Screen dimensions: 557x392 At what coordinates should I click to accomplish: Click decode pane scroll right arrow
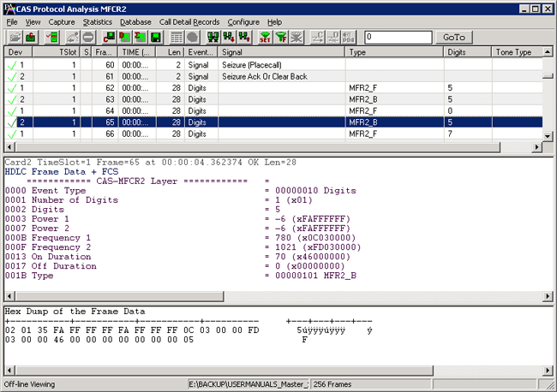(x=548, y=296)
